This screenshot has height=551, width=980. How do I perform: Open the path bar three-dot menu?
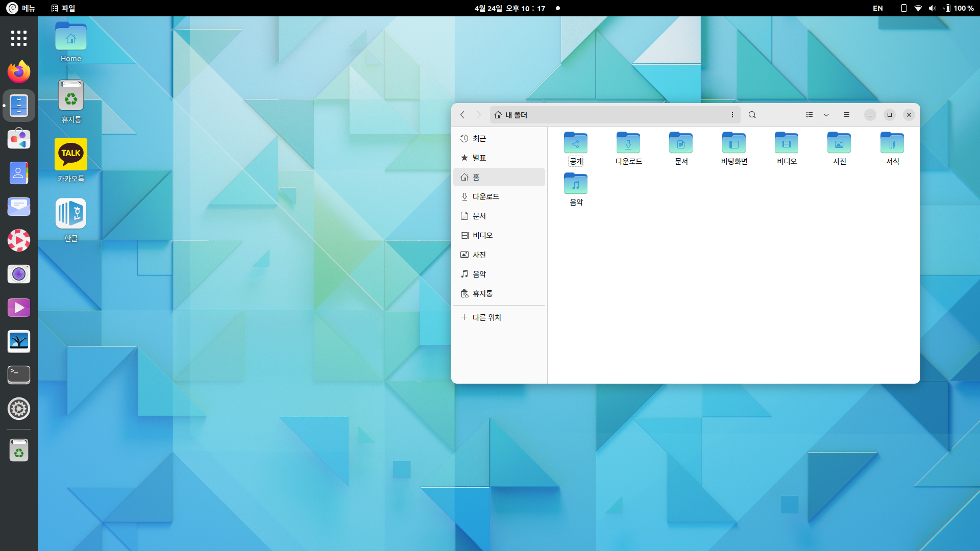(x=732, y=115)
